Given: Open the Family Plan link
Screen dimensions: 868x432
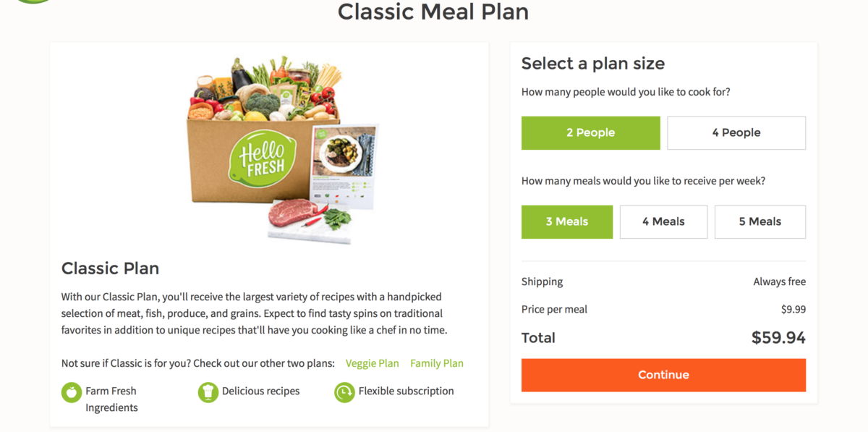Looking at the screenshot, I should click(437, 363).
